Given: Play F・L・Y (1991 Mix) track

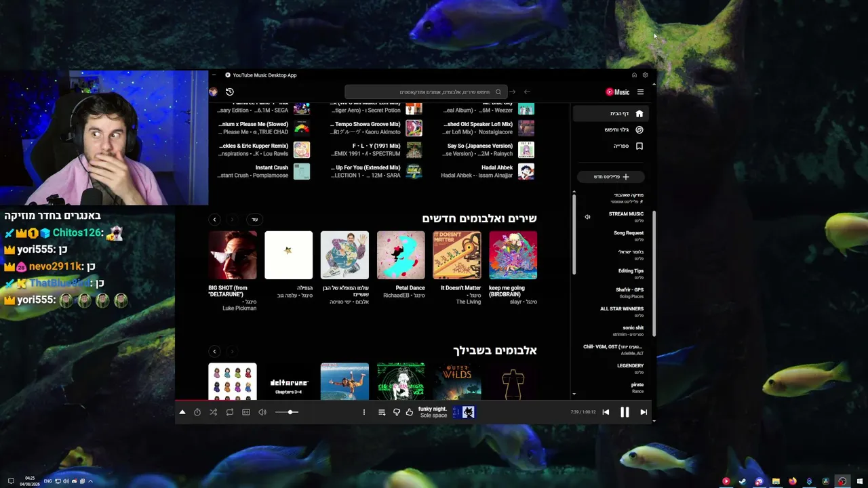Looking at the screenshot, I should pyautogui.click(x=376, y=150).
